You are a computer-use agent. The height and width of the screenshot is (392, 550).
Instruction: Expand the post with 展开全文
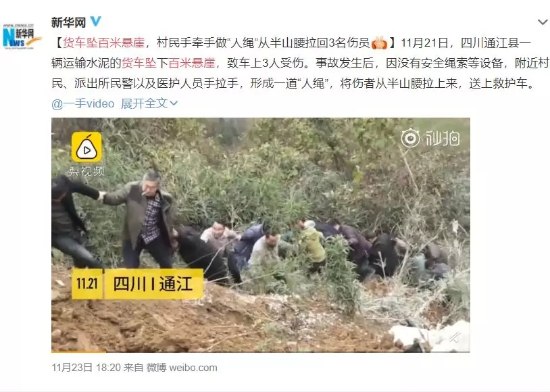(x=144, y=103)
